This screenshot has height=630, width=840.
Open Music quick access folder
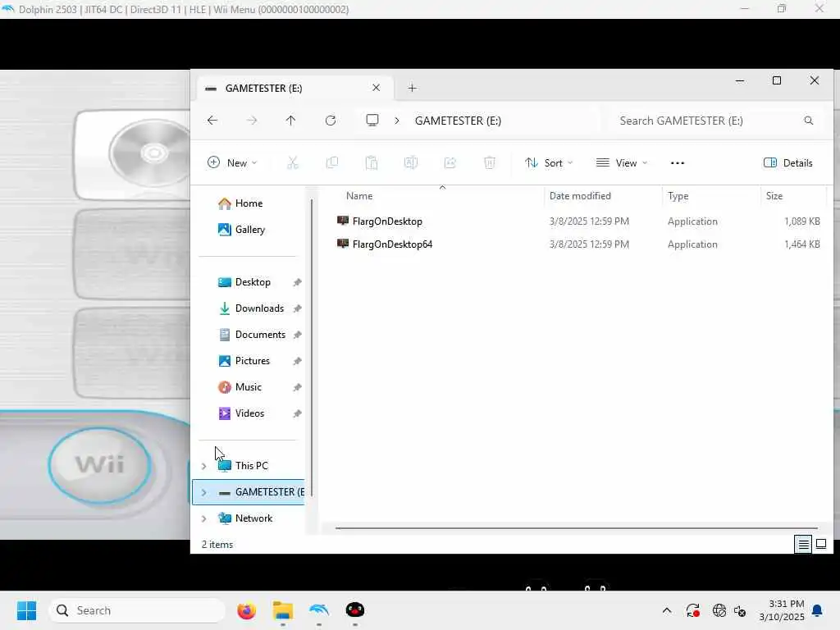[x=248, y=387]
